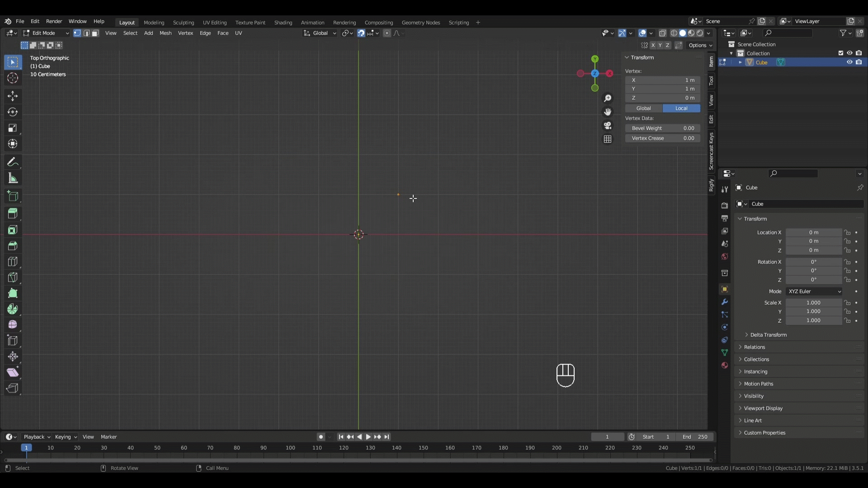Select the Annotate tool
The width and height of the screenshot is (868, 488).
13,162
